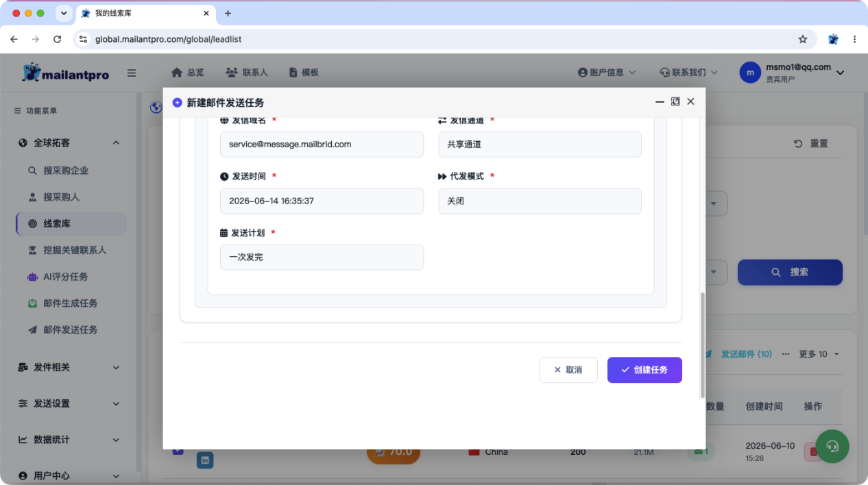
Task: Click the red delete icon in table row
Action: click(x=813, y=451)
